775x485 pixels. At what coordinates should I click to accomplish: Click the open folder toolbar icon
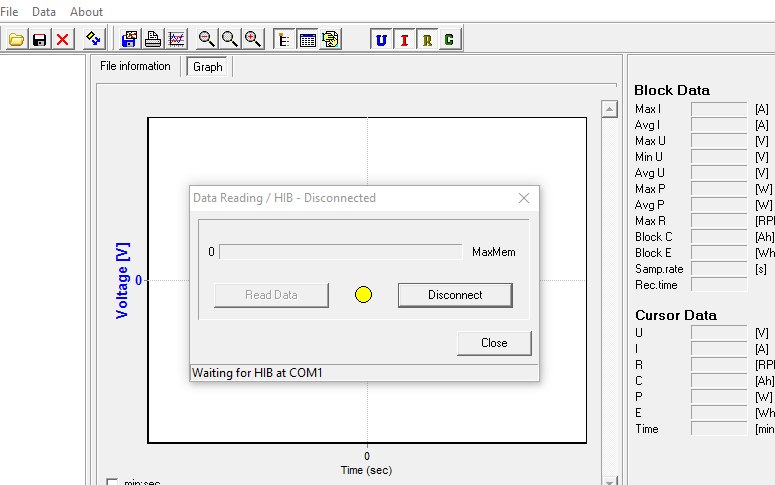(x=16, y=39)
